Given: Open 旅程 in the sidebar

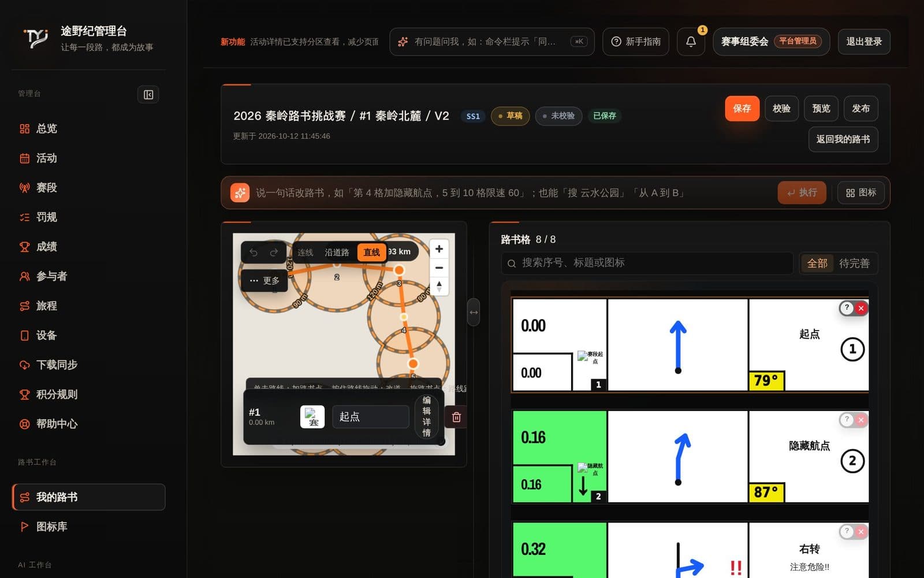Looking at the screenshot, I should pyautogui.click(x=88, y=306).
